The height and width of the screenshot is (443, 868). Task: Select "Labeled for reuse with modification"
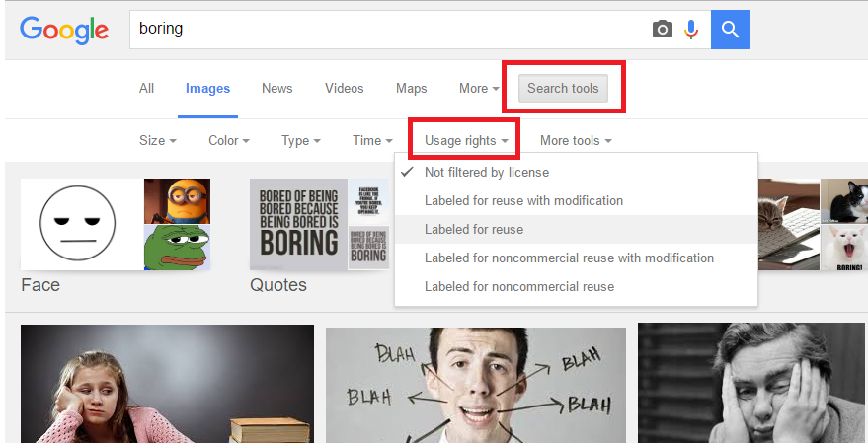576,200
